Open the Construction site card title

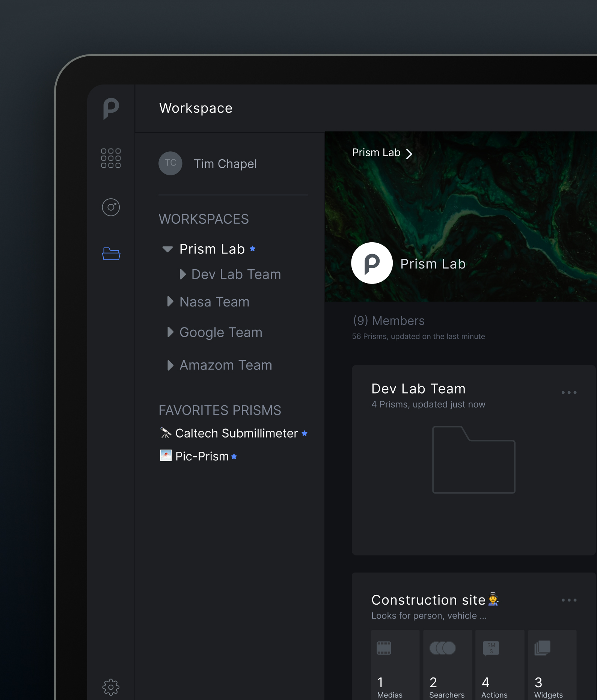tap(428, 600)
